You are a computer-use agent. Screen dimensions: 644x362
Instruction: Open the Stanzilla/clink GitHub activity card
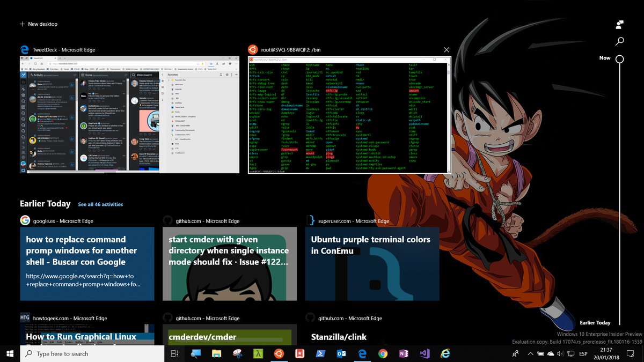372,334
